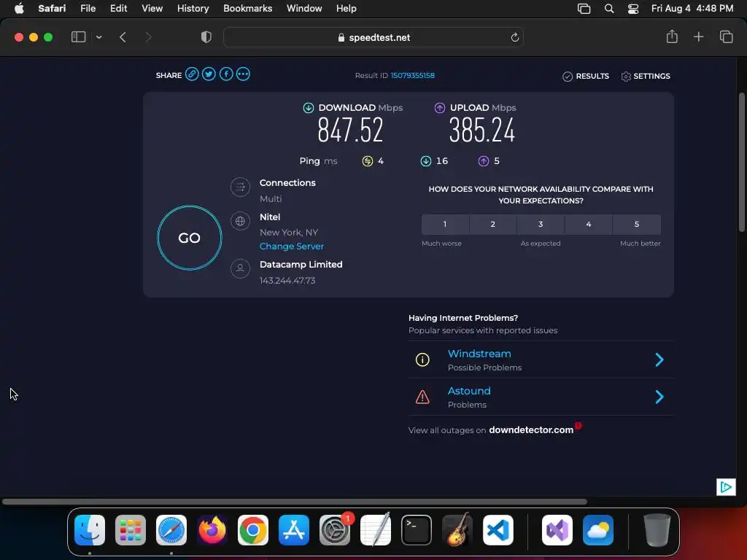747x560 pixels.
Task: Click the Datacamp Limited user icon
Action: [240, 268]
